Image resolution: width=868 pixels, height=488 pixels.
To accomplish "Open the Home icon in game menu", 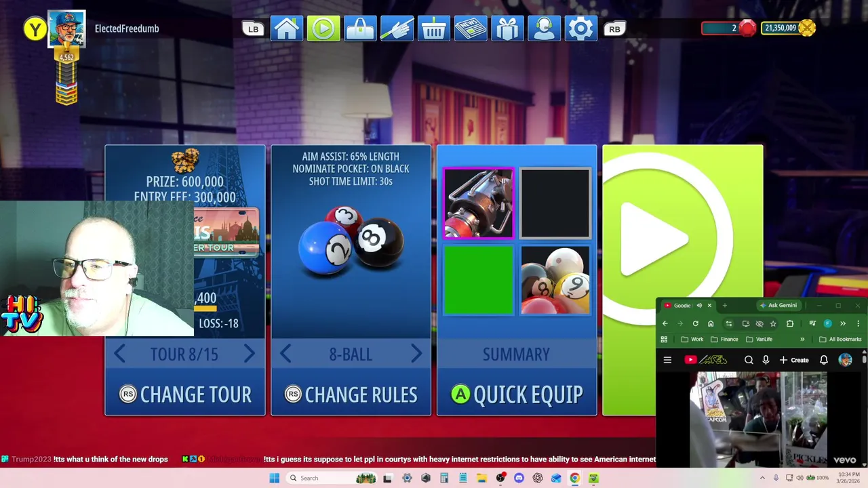I will (x=287, y=28).
